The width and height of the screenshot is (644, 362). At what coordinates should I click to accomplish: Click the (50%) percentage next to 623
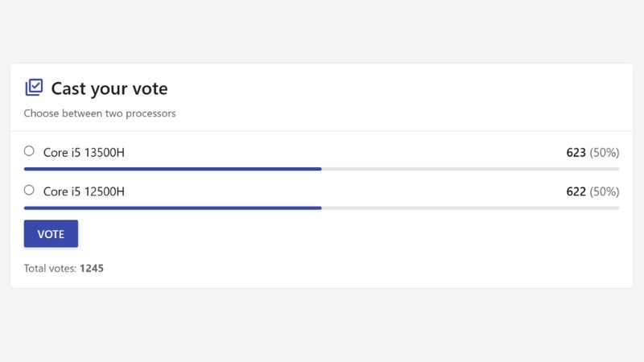[605, 152]
